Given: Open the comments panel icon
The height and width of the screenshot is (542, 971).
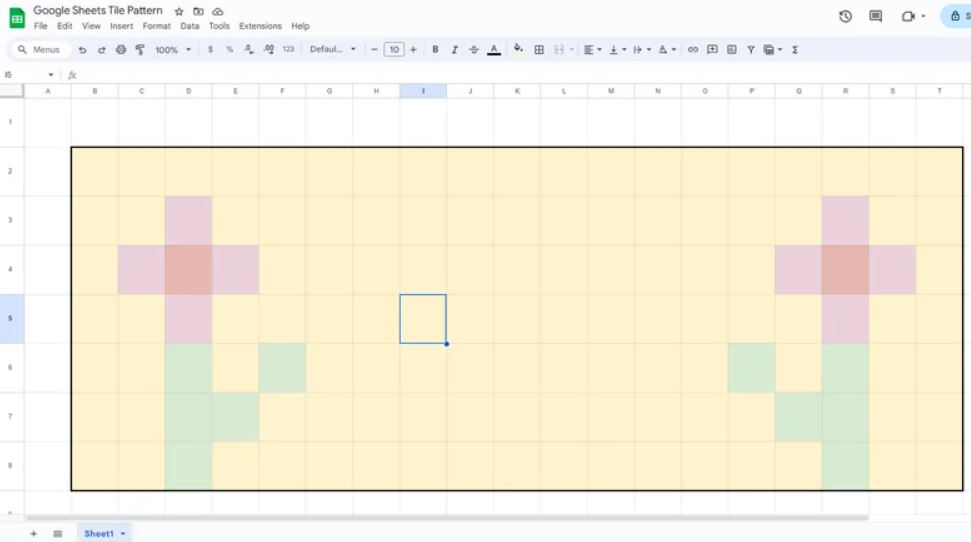Looking at the screenshot, I should (876, 16).
